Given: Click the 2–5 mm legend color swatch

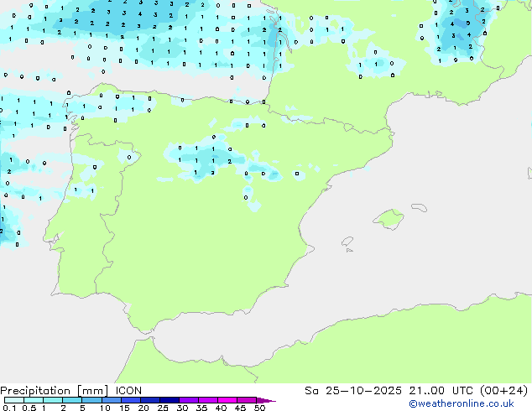Looking at the screenshot, I should [x=72, y=400].
